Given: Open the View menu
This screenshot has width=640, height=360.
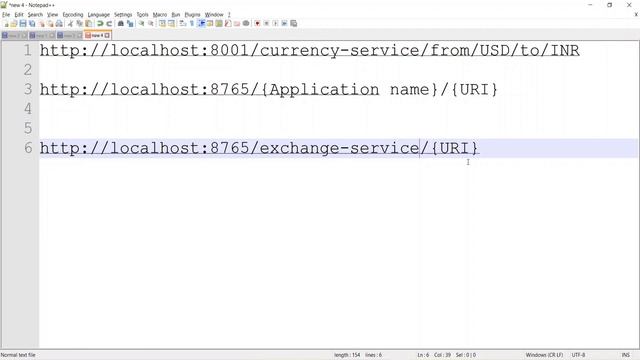Looking at the screenshot, I should pos(52,15).
